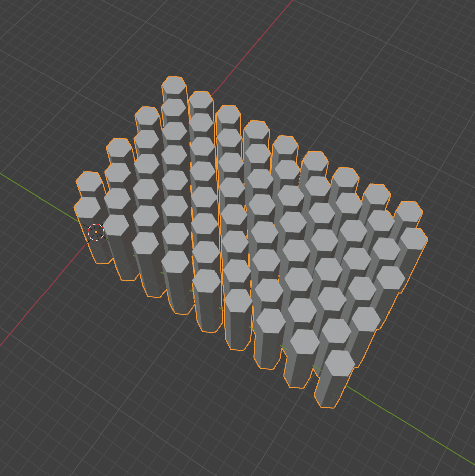Select the prism top just below the backmost prism
475x476 pixels.
click(x=174, y=108)
